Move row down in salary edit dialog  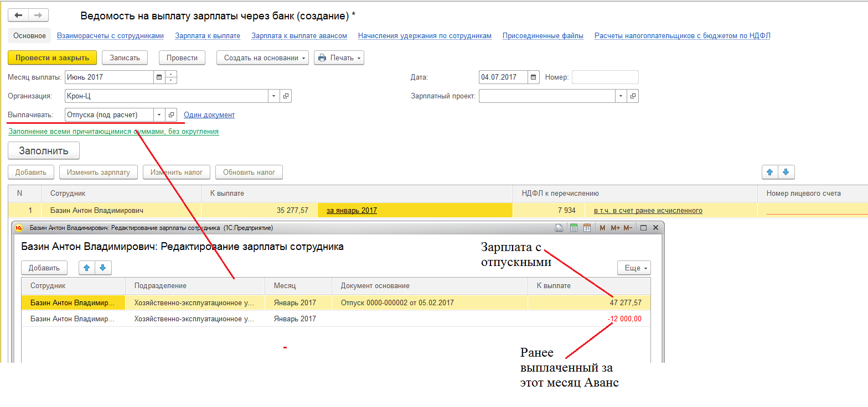pos(102,268)
